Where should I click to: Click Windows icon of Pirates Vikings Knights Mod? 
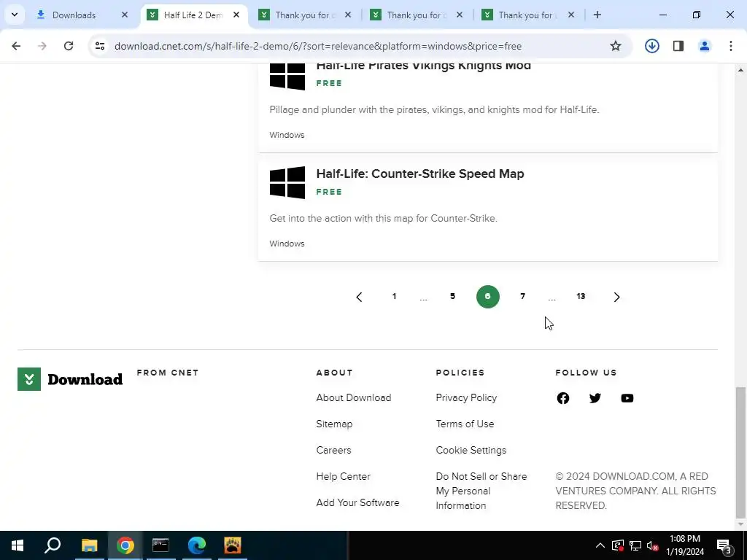287,76
